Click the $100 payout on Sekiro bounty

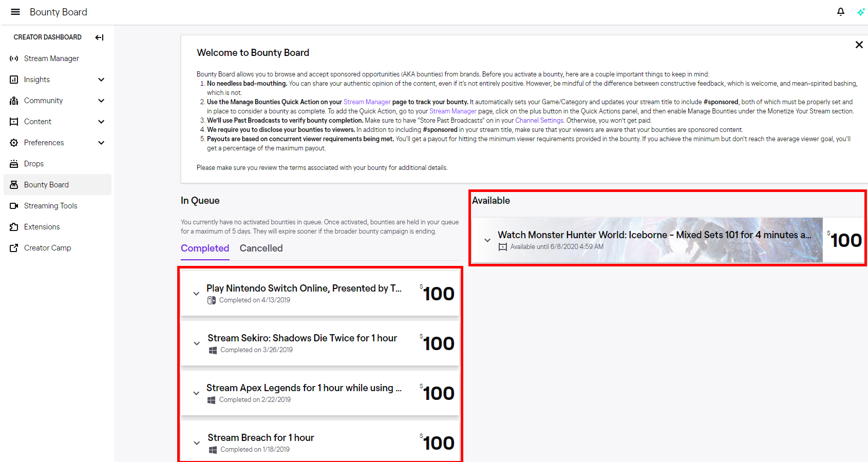[437, 343]
